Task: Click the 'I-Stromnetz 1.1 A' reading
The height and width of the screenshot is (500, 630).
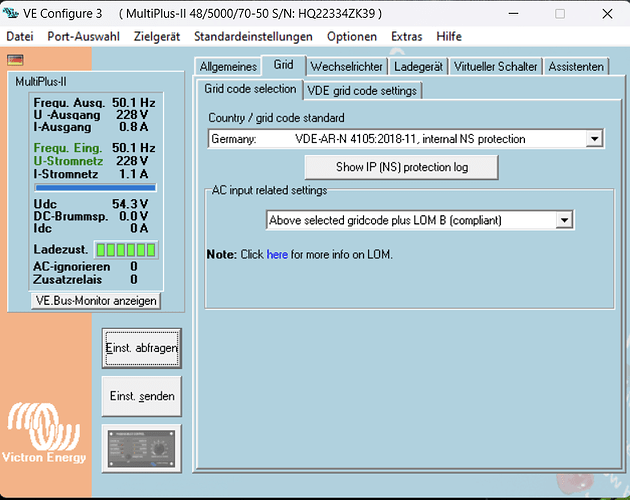Action: (x=90, y=174)
